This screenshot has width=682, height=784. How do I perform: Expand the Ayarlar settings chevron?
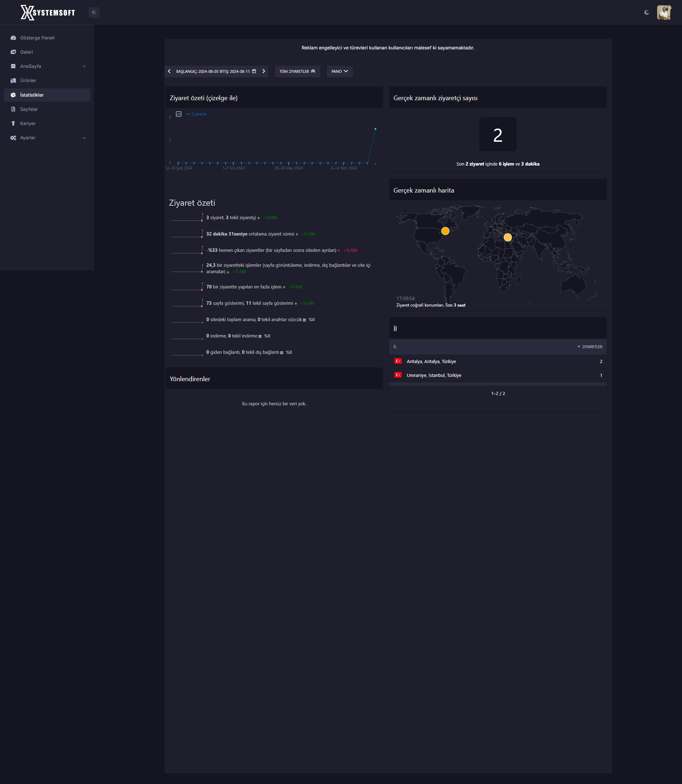[x=84, y=138]
